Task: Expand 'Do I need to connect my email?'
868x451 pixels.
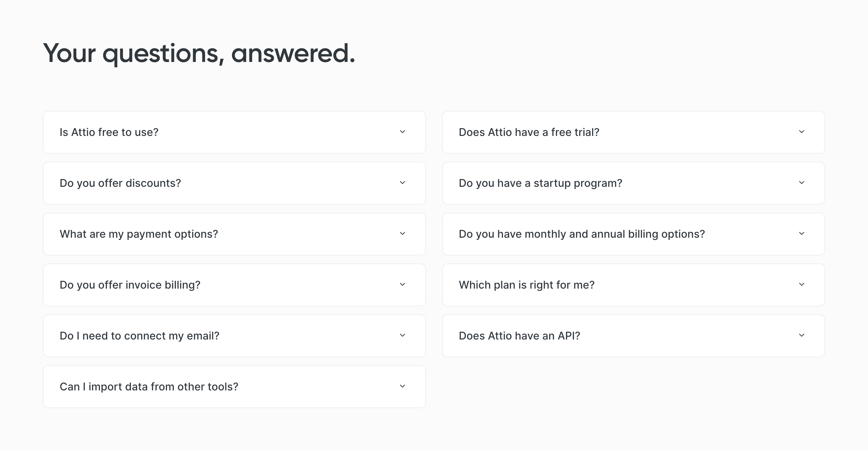Action: [234, 335]
